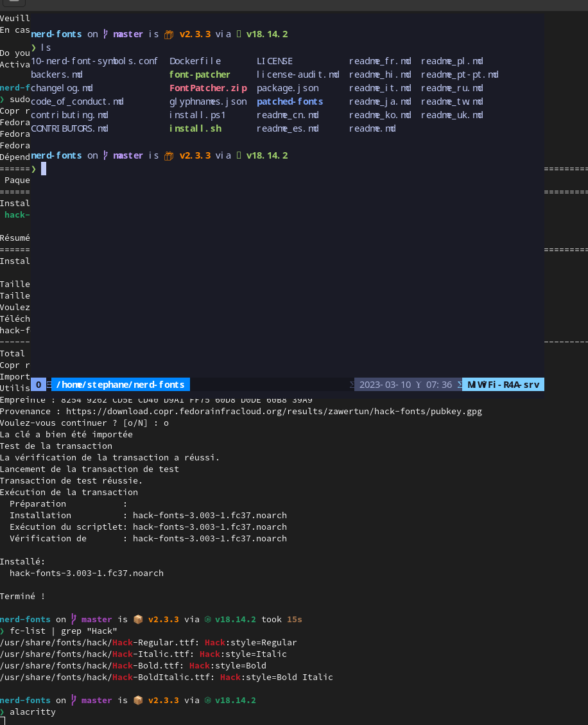The height and width of the screenshot is (725, 588).
Task: Click the Node.js icon in the prompt above the alacritty command
Action: (x=208, y=701)
